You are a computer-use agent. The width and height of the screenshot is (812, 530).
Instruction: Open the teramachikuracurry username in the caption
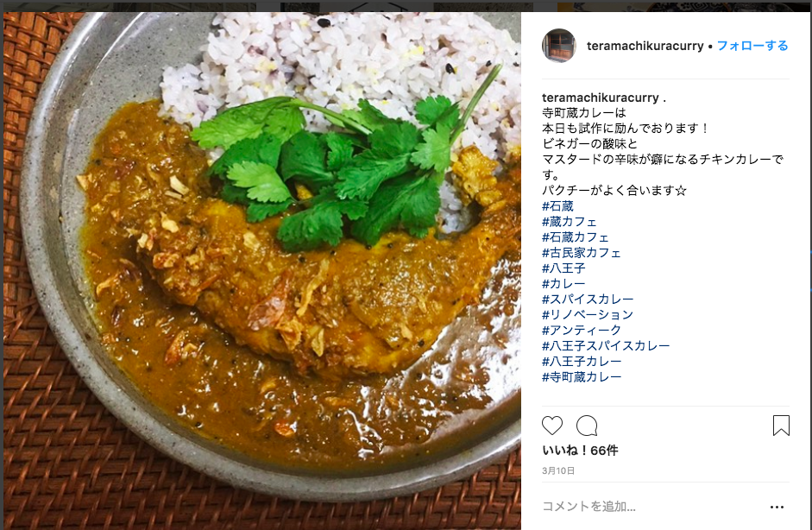point(601,98)
